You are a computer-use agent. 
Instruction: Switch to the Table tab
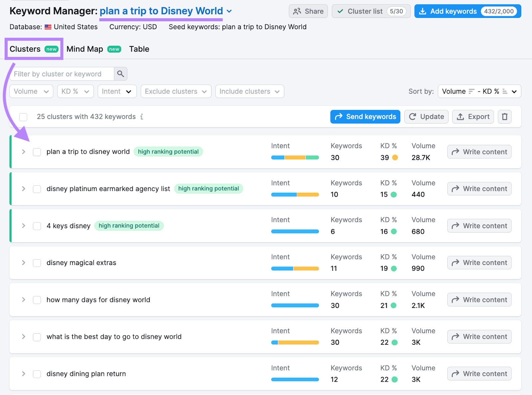139,49
